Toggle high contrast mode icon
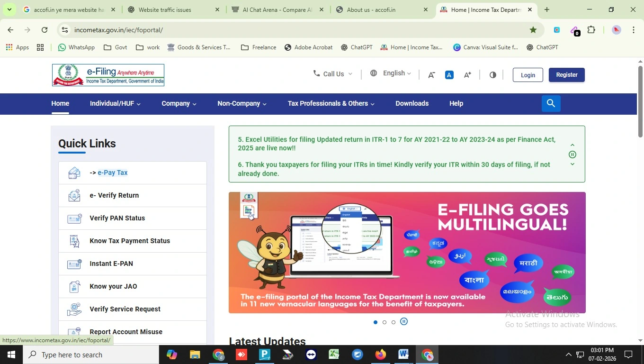This screenshot has height=364, width=644. click(x=493, y=75)
